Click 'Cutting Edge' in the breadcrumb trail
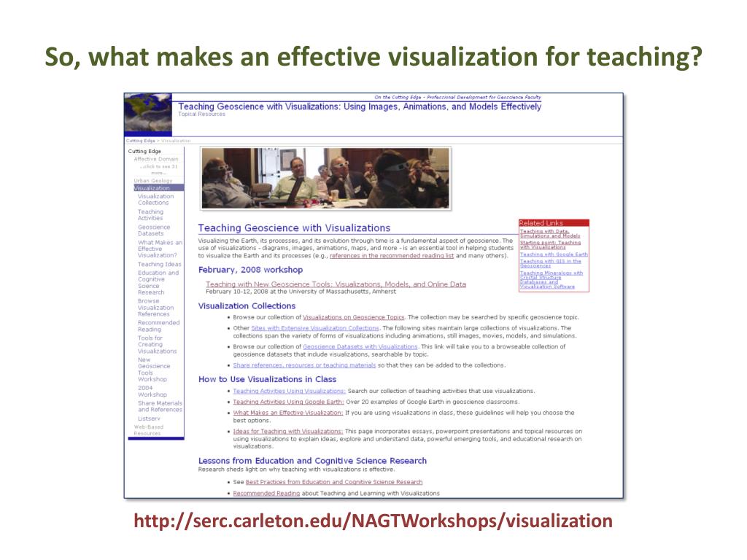The height and width of the screenshot is (560, 747). (x=141, y=141)
